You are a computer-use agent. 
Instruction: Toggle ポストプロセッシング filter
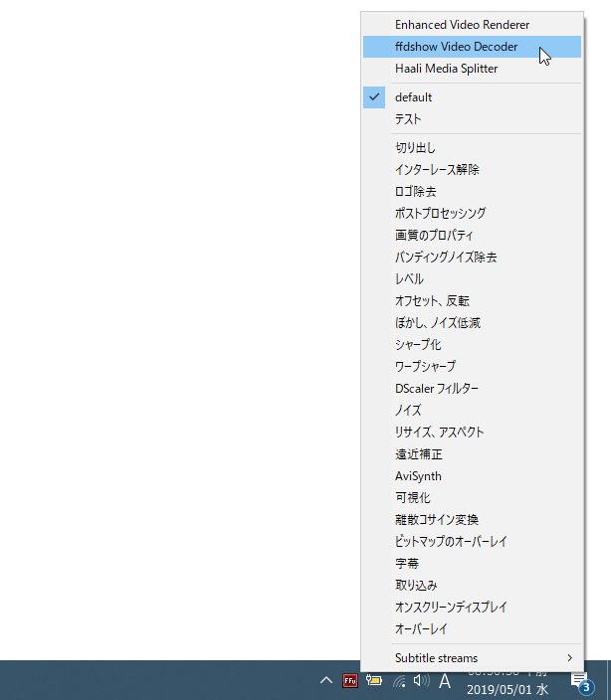coord(472,214)
